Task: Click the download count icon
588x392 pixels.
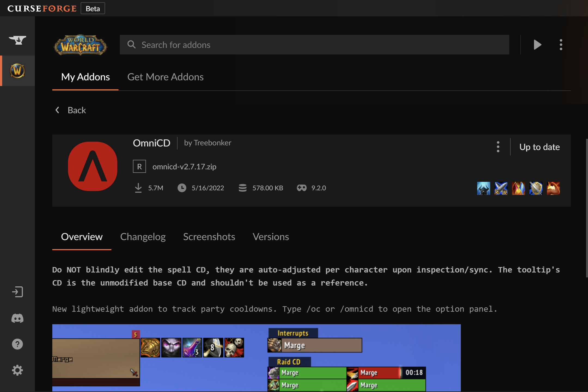Action: coord(138,188)
